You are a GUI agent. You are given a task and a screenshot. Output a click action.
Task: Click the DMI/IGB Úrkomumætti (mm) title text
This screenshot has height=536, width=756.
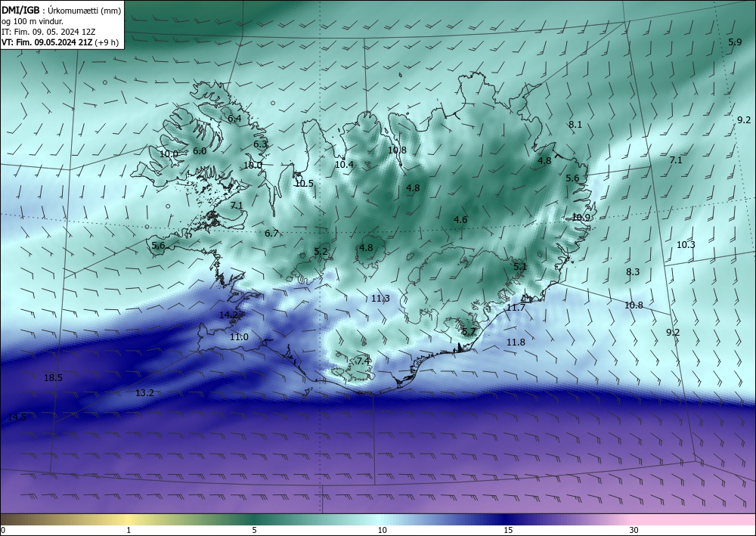[61, 10]
